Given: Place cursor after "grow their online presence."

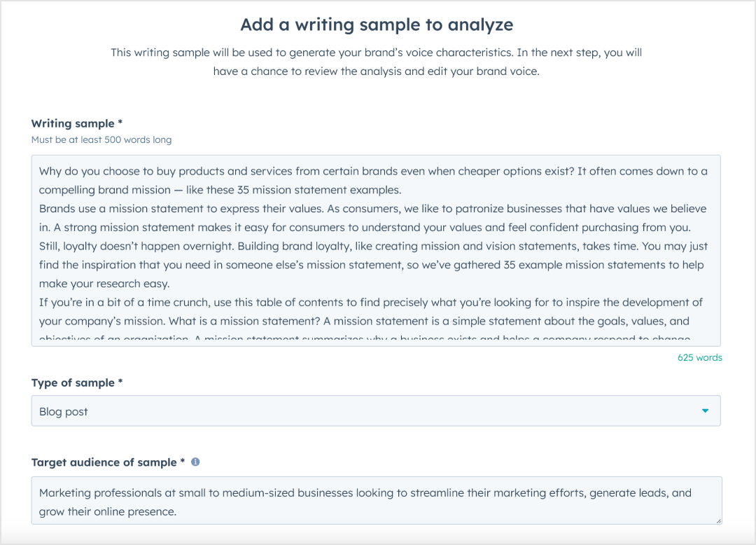Looking at the screenshot, I should [x=178, y=512].
